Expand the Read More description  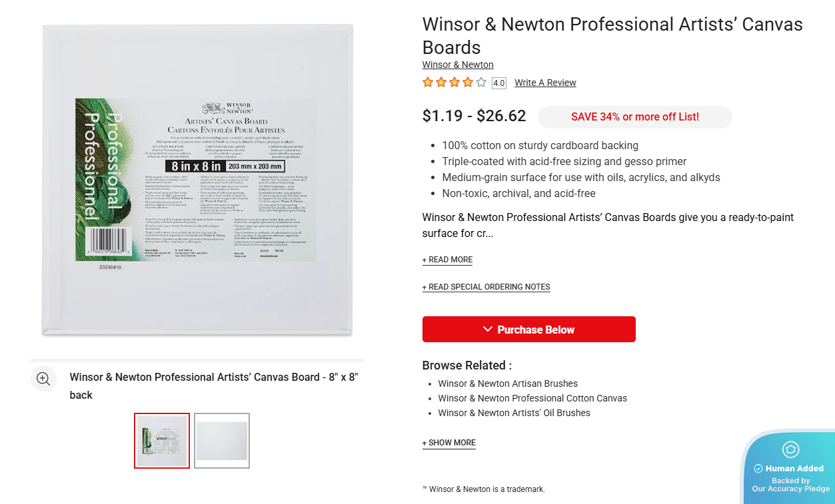pyautogui.click(x=447, y=260)
